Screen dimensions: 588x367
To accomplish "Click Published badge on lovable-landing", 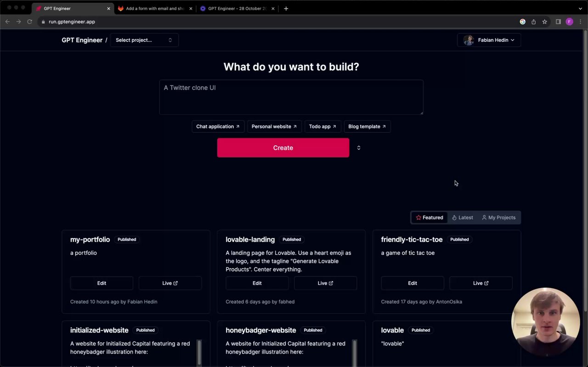I will [x=292, y=239].
